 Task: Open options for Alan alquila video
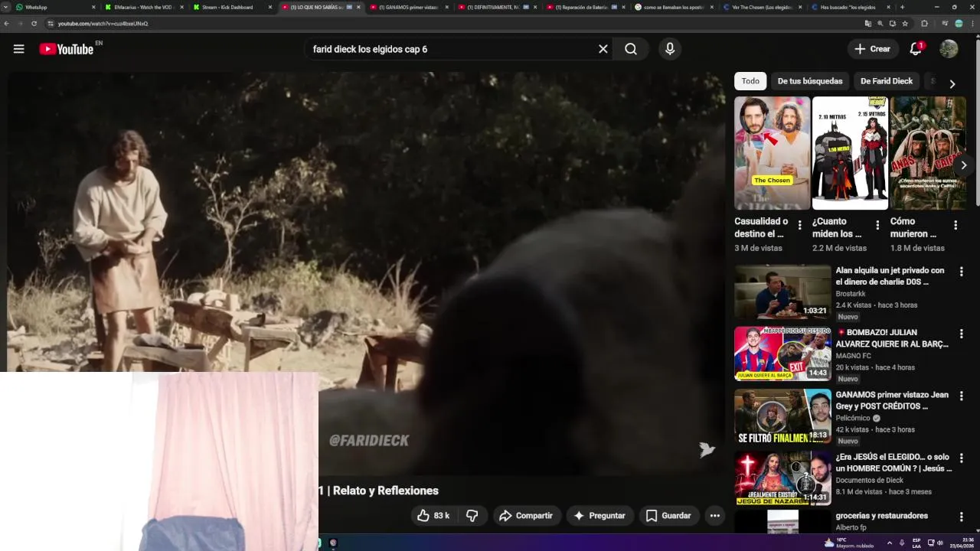tap(962, 272)
